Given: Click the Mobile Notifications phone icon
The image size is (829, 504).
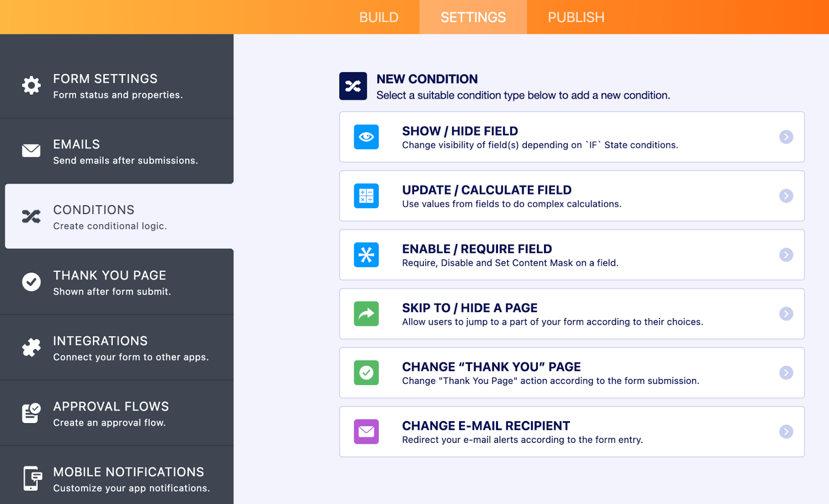Looking at the screenshot, I should click(32, 478).
